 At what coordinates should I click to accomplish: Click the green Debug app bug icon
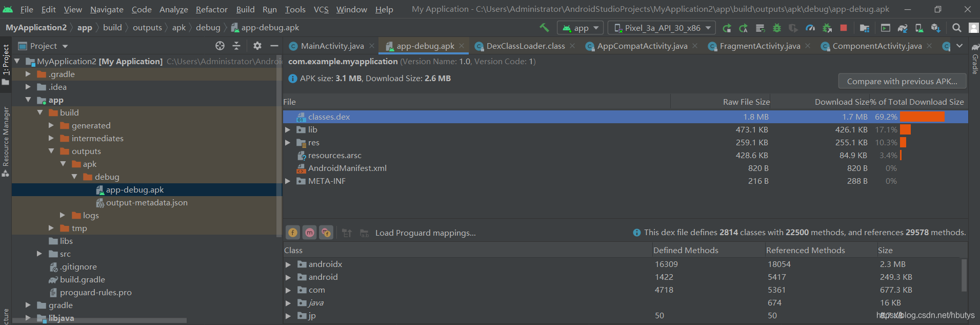point(777,28)
